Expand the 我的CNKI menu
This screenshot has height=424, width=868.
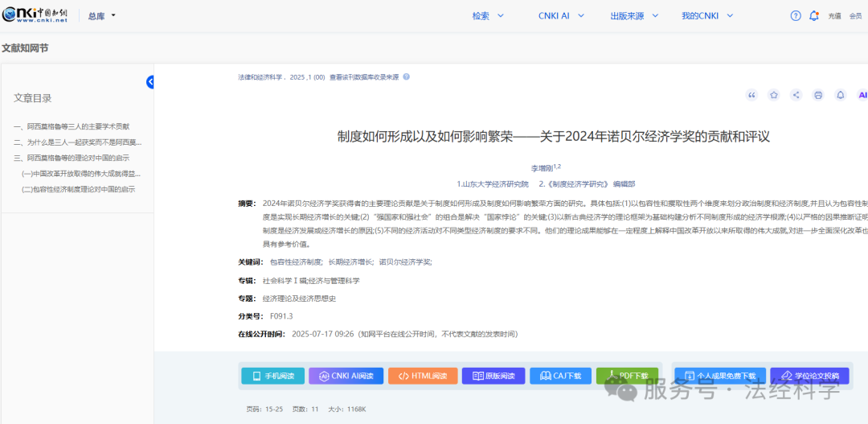(x=707, y=16)
